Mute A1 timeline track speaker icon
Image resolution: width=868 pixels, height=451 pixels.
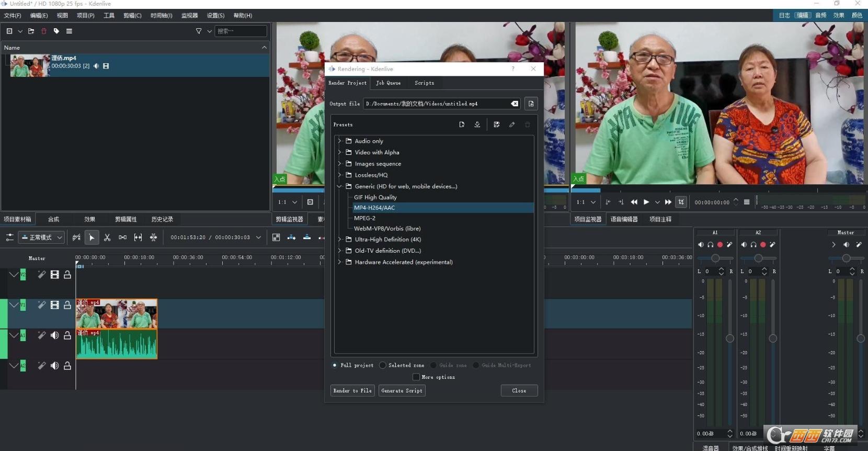54,335
